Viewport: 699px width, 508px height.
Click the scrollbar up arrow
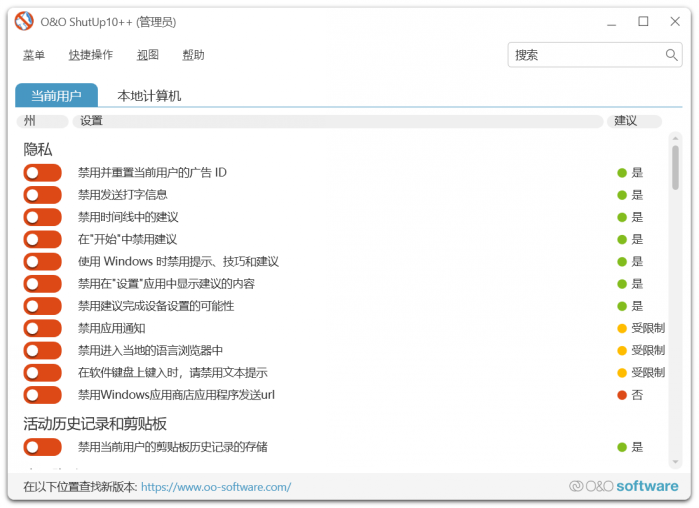click(675, 138)
